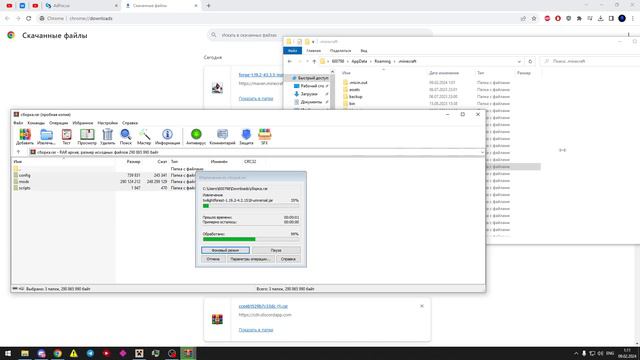This screenshot has width=640, height=360.
Task: Run the archive Test toolbar icon
Action: 67,137
